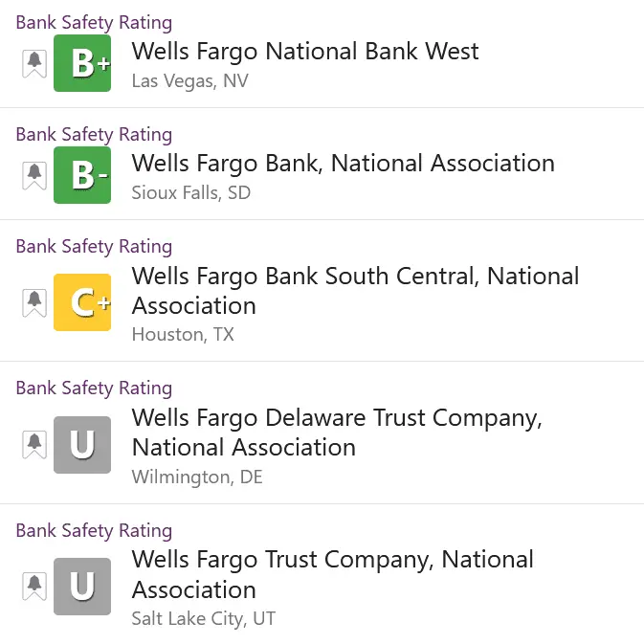Toggle bell bookmark for Wells Fargo Bank South Central

[34, 302]
